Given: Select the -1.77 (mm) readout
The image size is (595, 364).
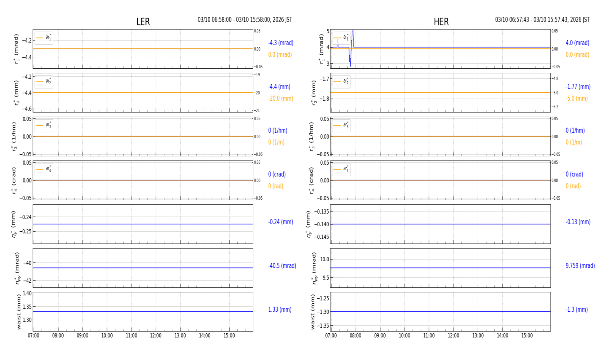Looking at the screenshot, I should pyautogui.click(x=578, y=87).
